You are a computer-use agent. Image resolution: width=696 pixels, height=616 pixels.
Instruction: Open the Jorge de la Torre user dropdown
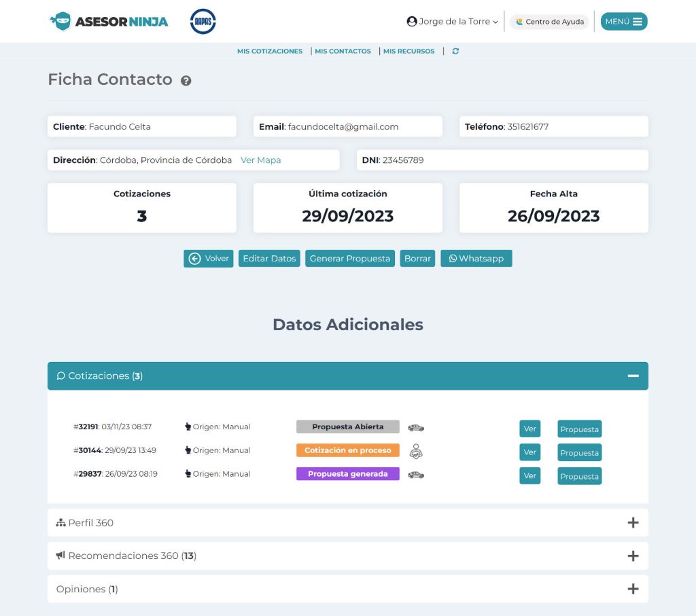coord(452,22)
